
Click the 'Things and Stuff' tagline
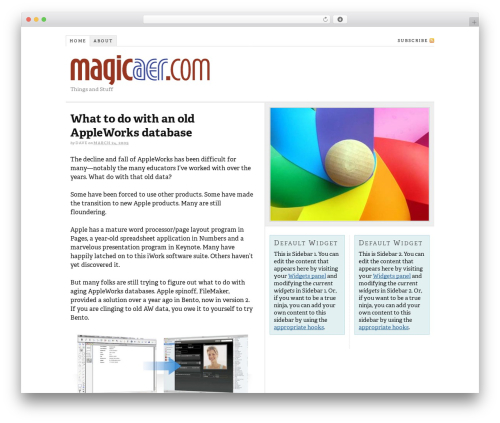(x=92, y=89)
